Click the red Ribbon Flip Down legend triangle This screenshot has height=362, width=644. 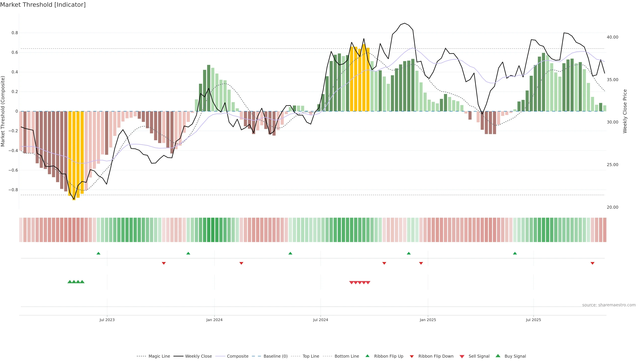412,356
